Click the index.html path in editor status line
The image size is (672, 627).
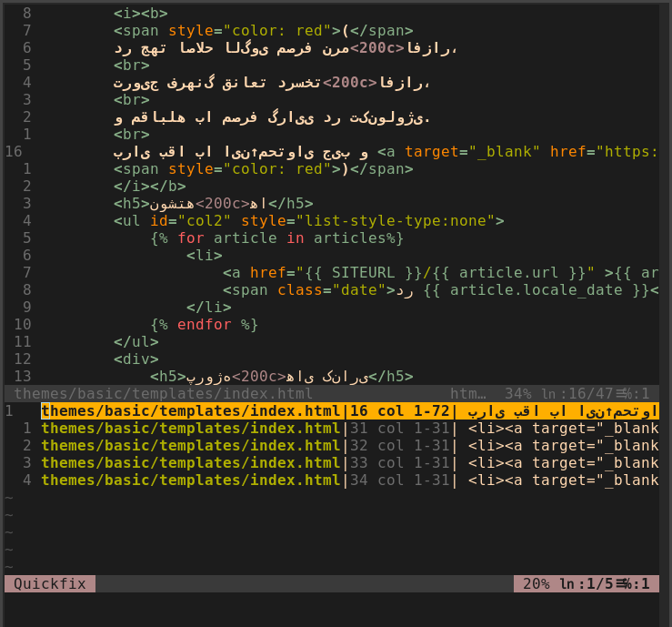click(163, 393)
